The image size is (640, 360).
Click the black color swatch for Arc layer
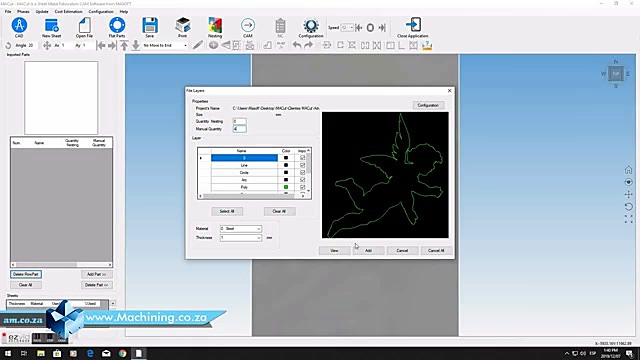286,180
